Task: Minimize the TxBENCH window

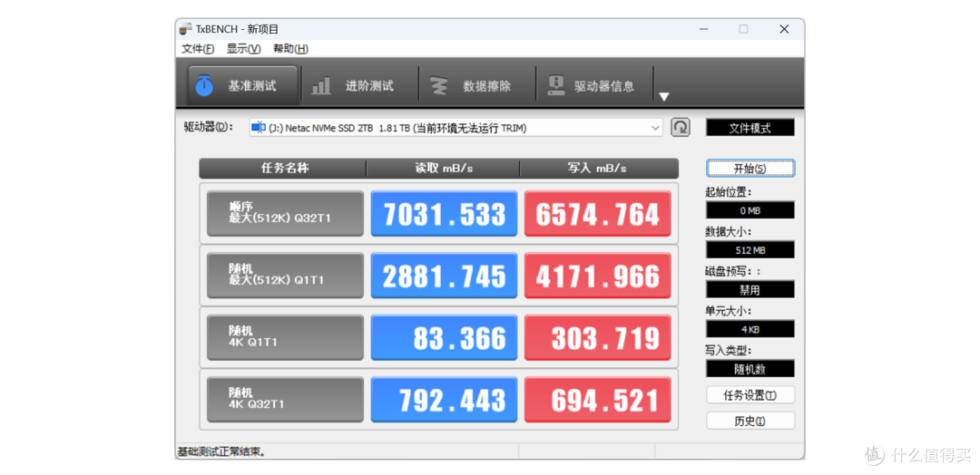Action: coord(702,29)
